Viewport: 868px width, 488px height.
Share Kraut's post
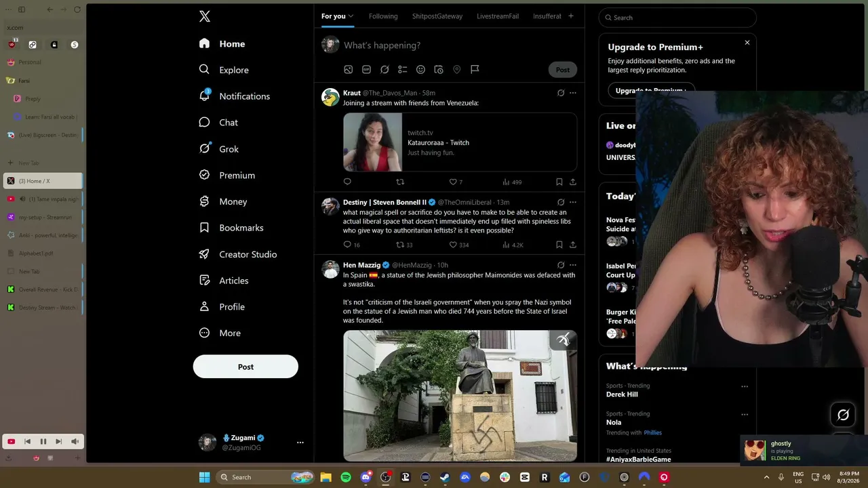pos(573,182)
